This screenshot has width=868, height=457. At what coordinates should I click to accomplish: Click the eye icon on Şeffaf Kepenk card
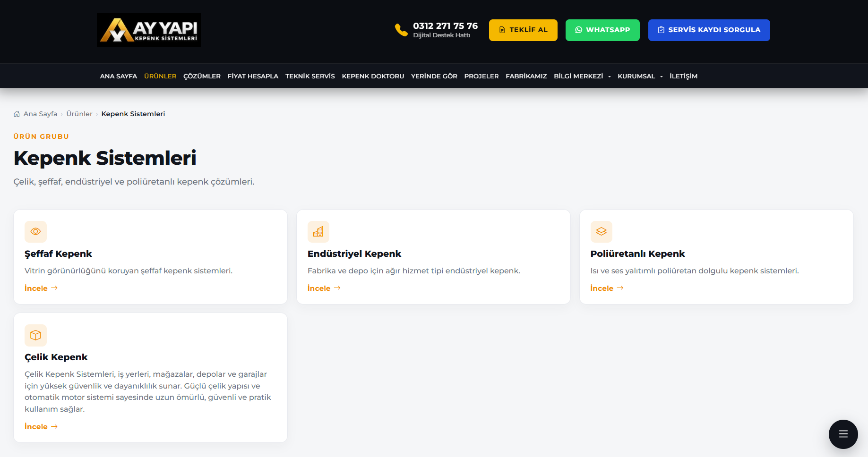click(35, 231)
